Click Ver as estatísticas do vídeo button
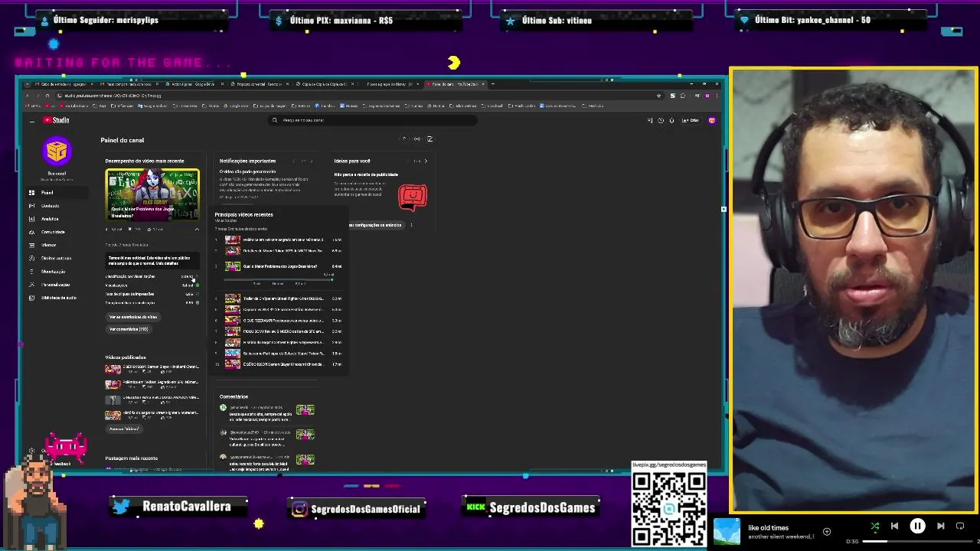The width and height of the screenshot is (980, 551). (133, 317)
